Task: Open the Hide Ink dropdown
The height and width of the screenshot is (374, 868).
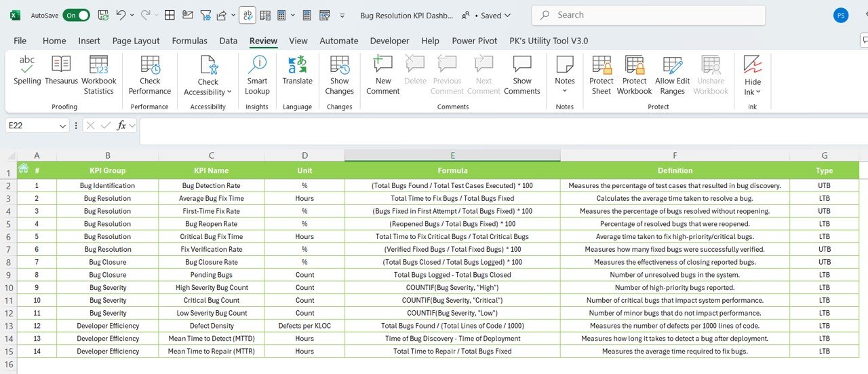Action: (x=753, y=75)
